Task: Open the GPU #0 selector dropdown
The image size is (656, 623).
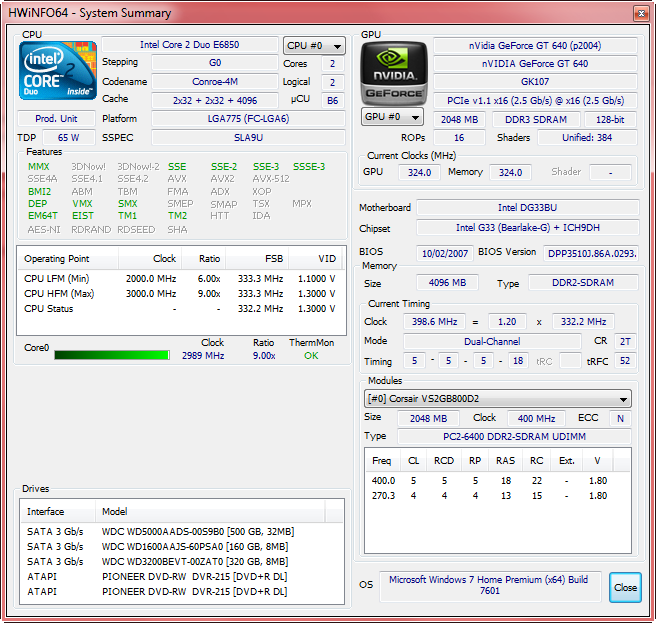Action: tap(392, 117)
